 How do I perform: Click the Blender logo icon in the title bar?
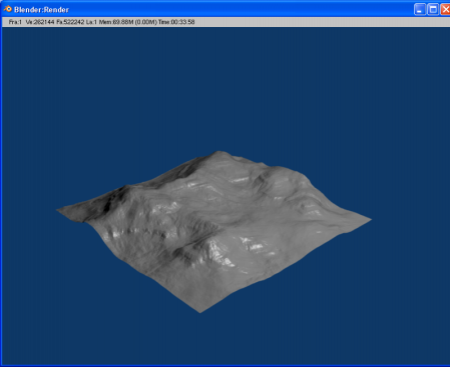tap(8, 9)
